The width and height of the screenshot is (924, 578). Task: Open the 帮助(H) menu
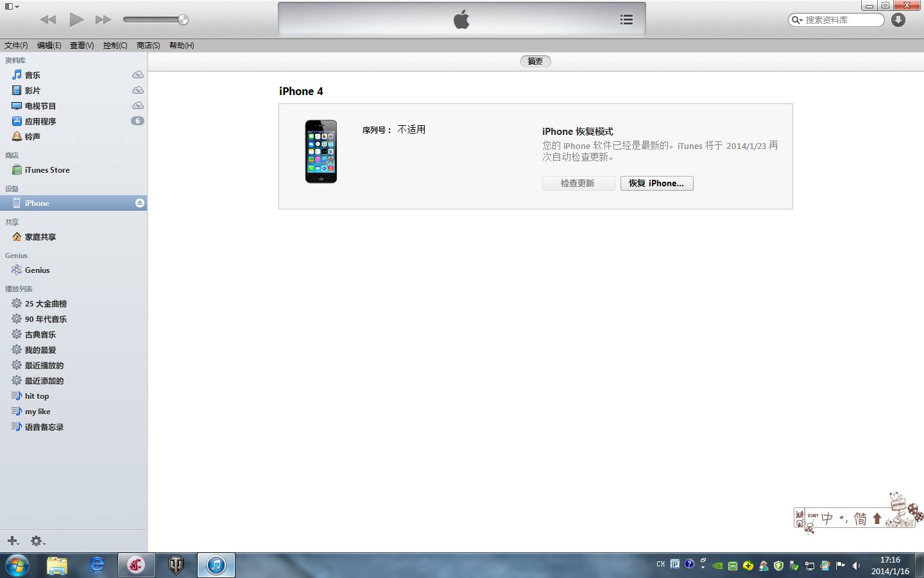pos(182,46)
